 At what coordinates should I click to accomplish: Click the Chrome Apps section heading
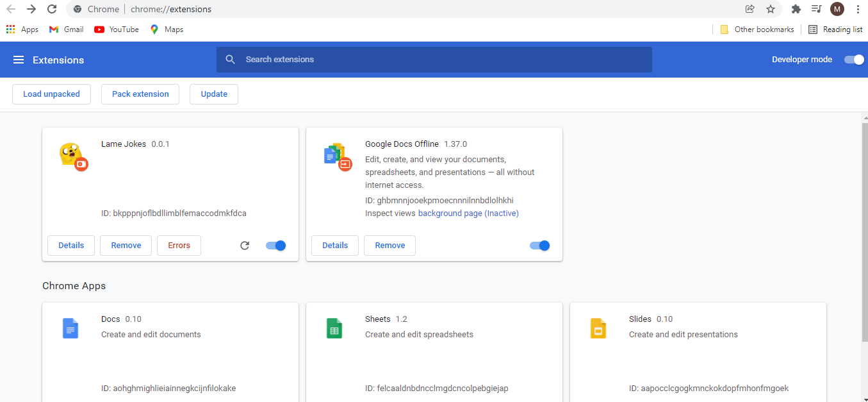point(74,286)
